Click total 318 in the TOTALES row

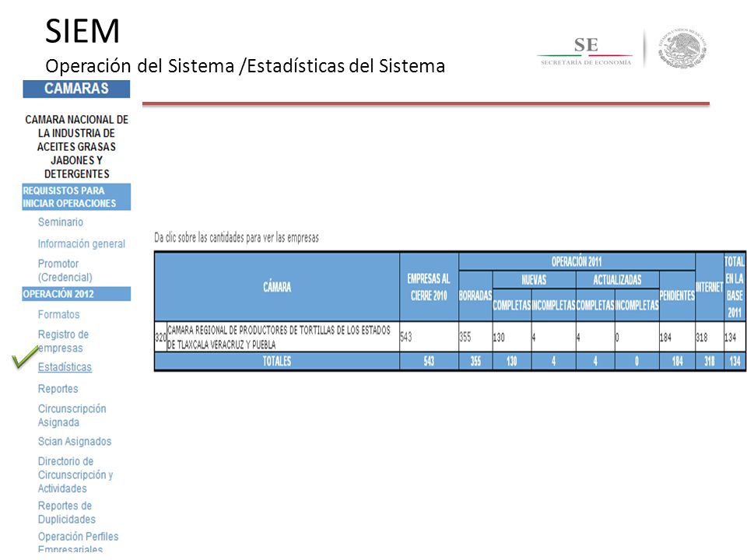(x=710, y=362)
